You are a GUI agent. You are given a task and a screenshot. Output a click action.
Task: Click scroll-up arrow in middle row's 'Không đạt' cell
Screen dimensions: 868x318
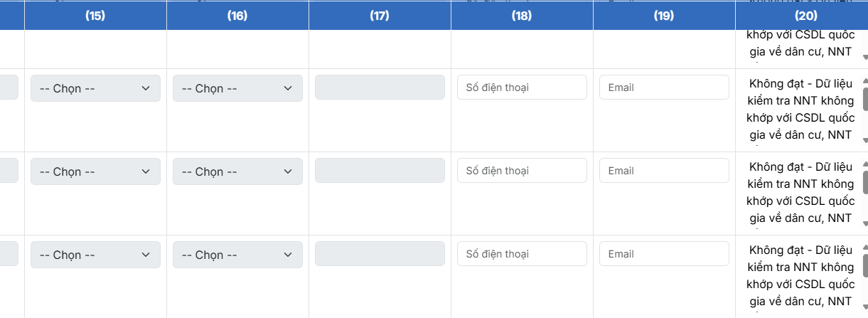(864, 164)
